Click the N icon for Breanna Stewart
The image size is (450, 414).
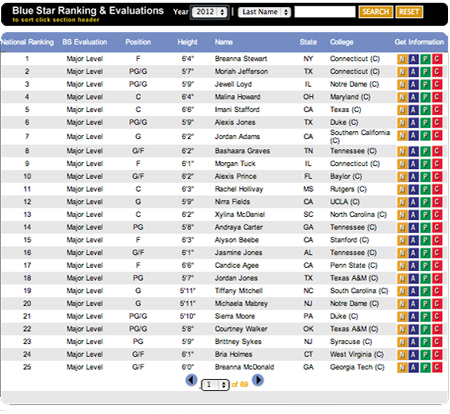(x=402, y=59)
